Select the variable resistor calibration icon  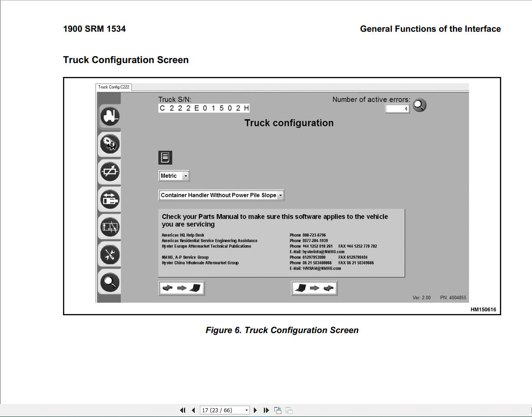click(110, 171)
